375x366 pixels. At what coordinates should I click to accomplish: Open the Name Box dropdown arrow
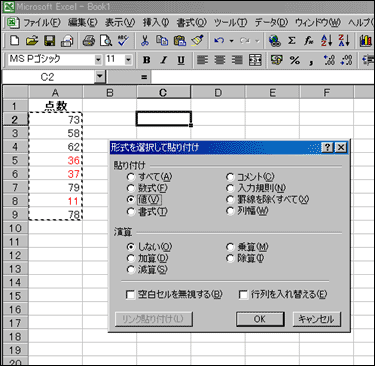[x=99, y=77]
